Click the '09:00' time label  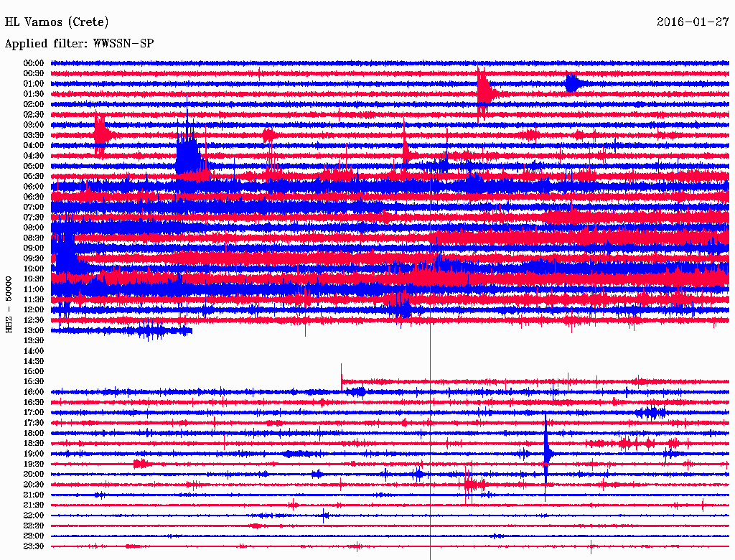pyautogui.click(x=34, y=248)
